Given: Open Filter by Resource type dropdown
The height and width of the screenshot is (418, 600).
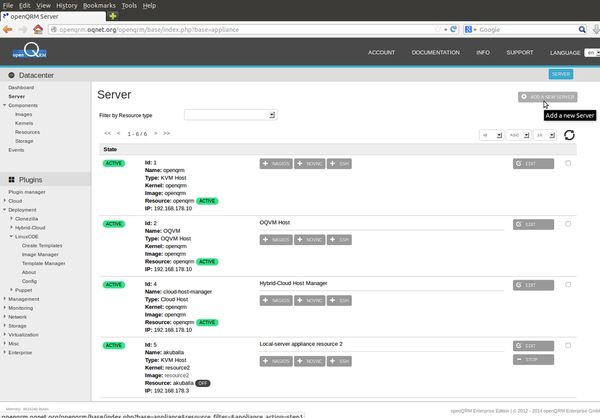Looking at the screenshot, I should click(231, 115).
